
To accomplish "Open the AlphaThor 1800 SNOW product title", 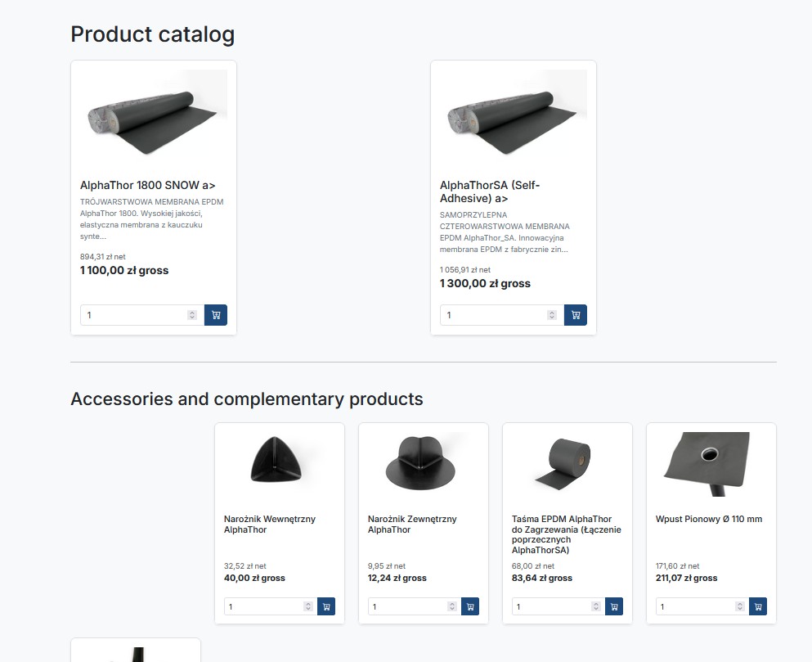I will click(x=147, y=186).
